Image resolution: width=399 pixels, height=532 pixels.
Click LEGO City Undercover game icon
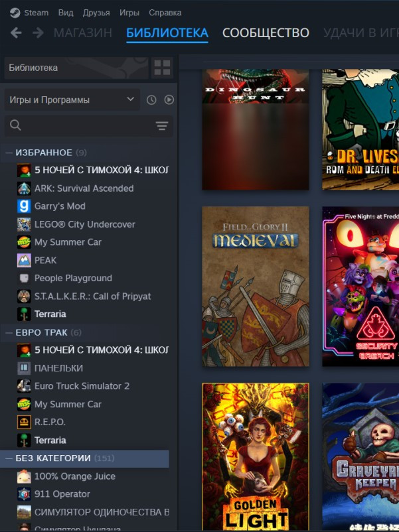24,224
